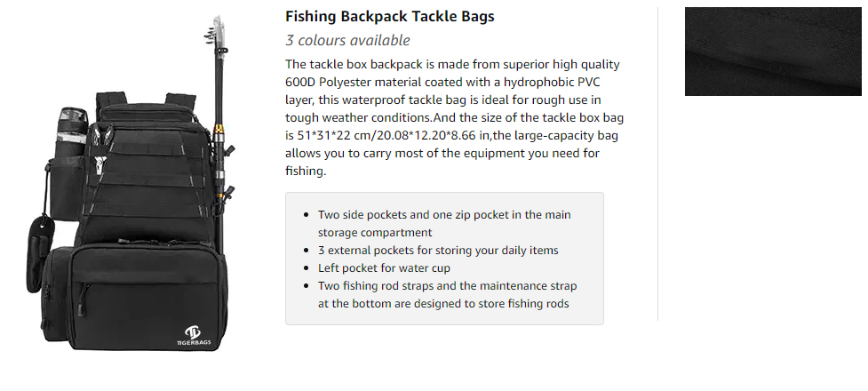Click the bullet dot before '3 external pockets'

click(x=307, y=251)
